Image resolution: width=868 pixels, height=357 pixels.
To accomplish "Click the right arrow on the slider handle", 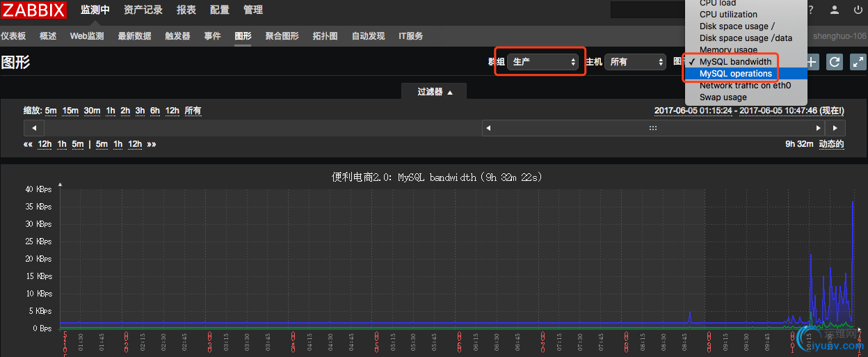I will click(819, 128).
